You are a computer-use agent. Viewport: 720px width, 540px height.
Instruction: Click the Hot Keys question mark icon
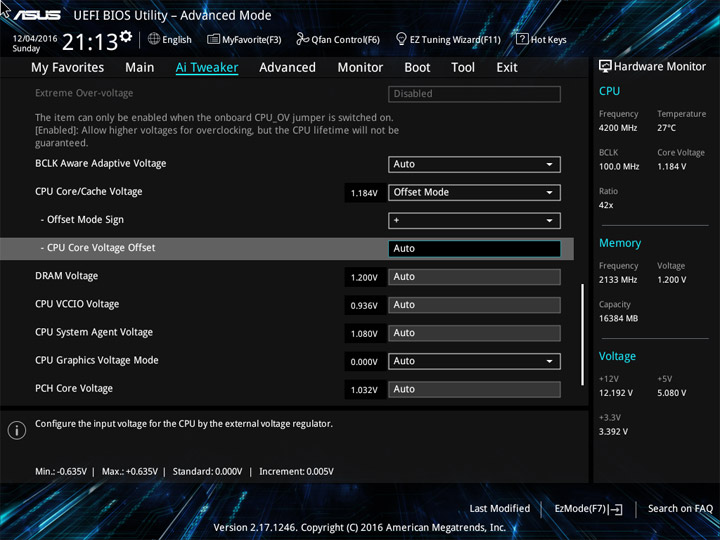tap(522, 39)
